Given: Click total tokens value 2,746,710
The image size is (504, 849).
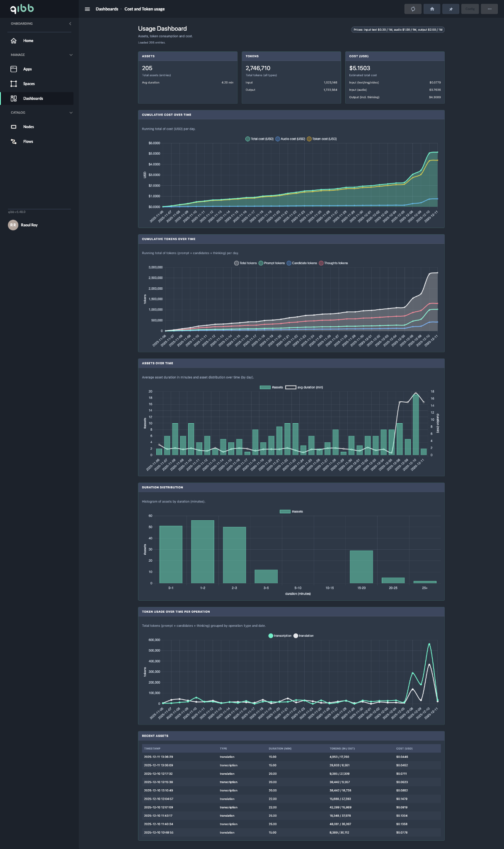Looking at the screenshot, I should coord(258,68).
